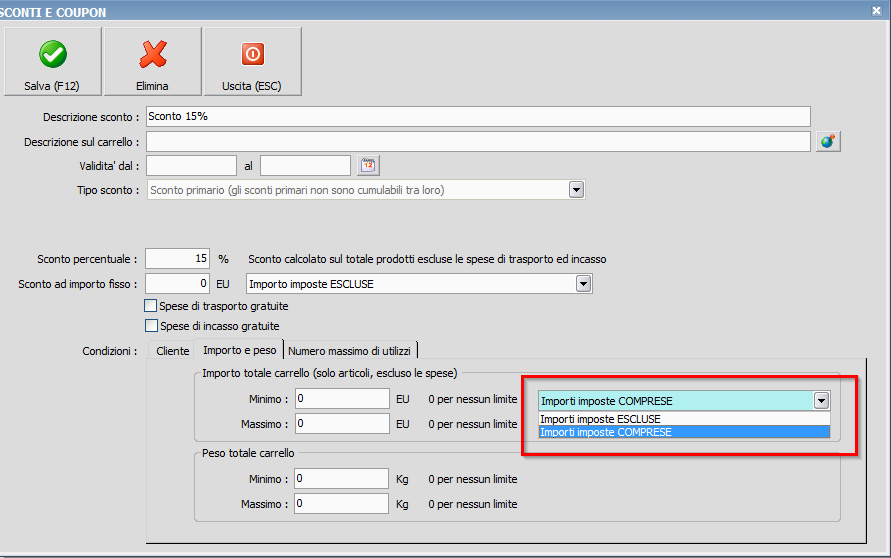Collapse the Importi imposte COMPRESE dropdown arrow
Screen dimensions: 891x558
(x=821, y=401)
